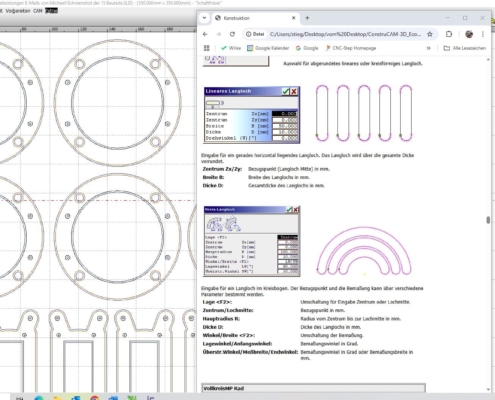Screen dimensions: 495x400
Task: Click the 'Winkel/Breite <F2>:' label
Action: coord(229,335)
